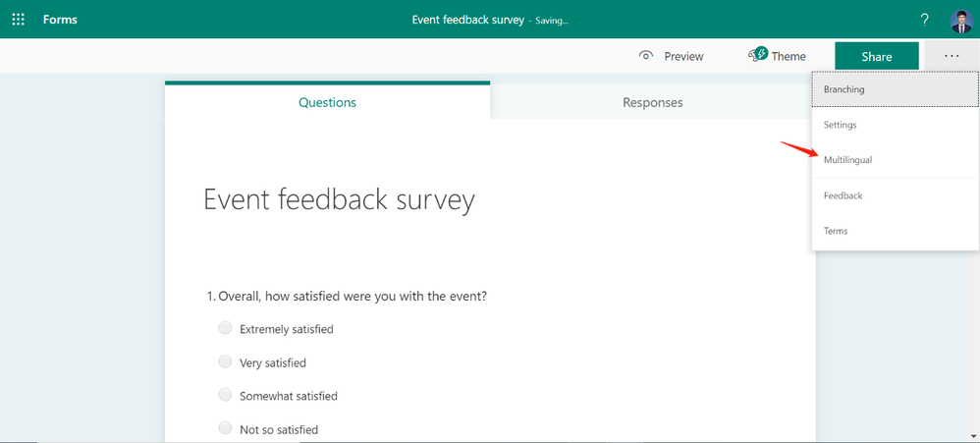Click the Preview eye icon
This screenshot has width=980, height=443.
(646, 56)
